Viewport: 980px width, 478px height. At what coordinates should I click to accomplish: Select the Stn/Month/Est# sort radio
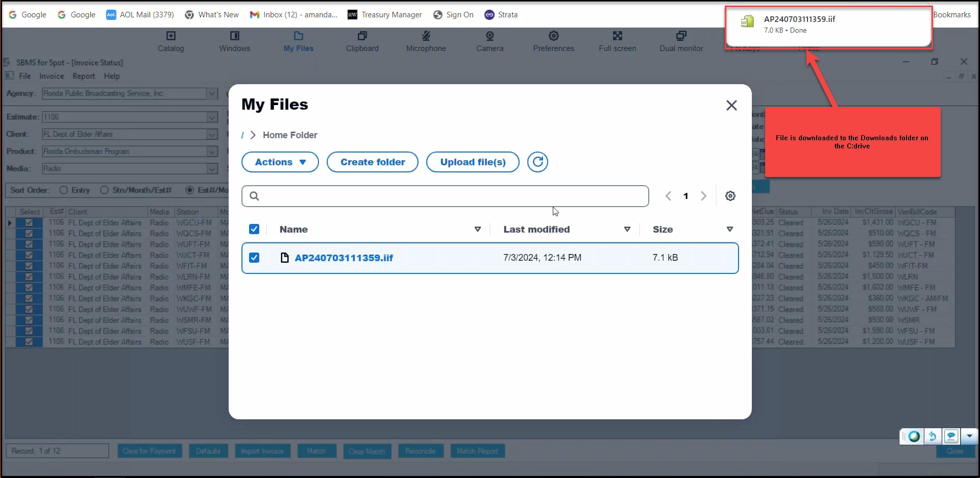[x=104, y=190]
